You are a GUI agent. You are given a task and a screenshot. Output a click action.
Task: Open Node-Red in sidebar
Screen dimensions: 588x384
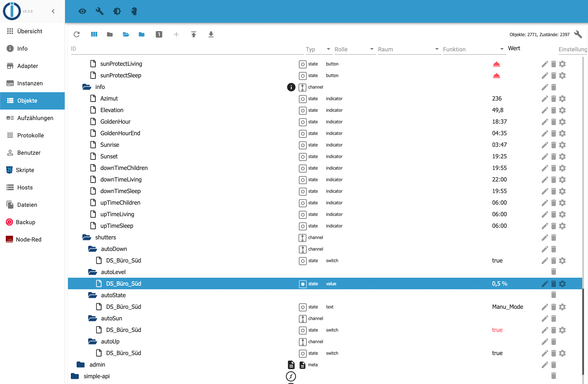point(33,240)
